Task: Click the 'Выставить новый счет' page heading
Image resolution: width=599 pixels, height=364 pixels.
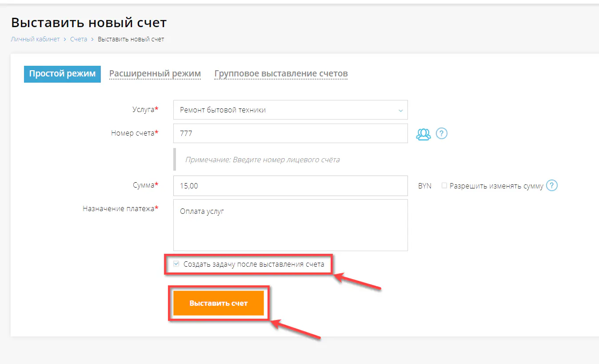Action: pos(89,22)
